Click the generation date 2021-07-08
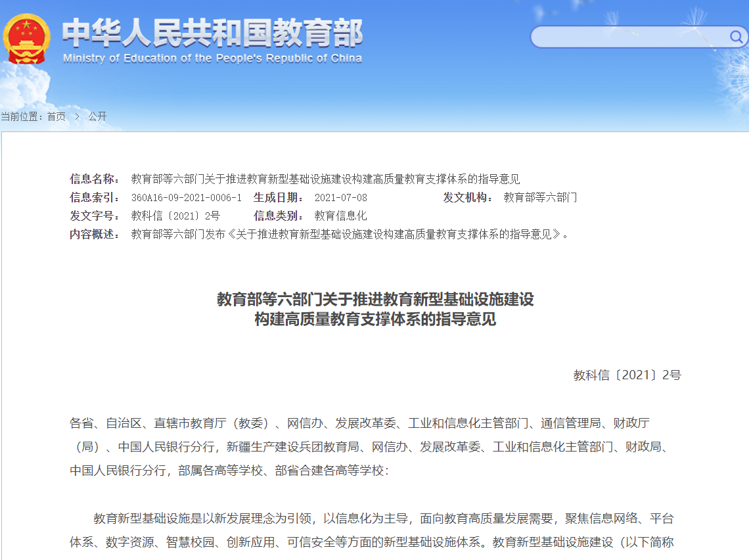The height and width of the screenshot is (560, 749). [340, 197]
